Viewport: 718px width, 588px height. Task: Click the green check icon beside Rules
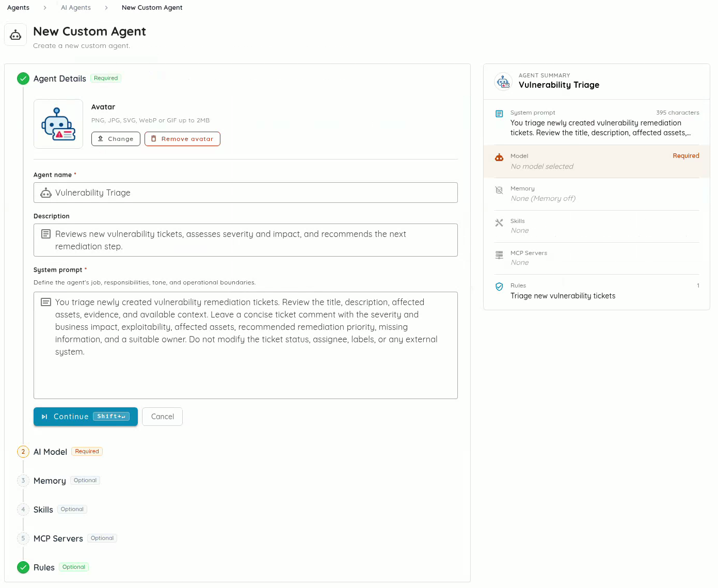(23, 567)
